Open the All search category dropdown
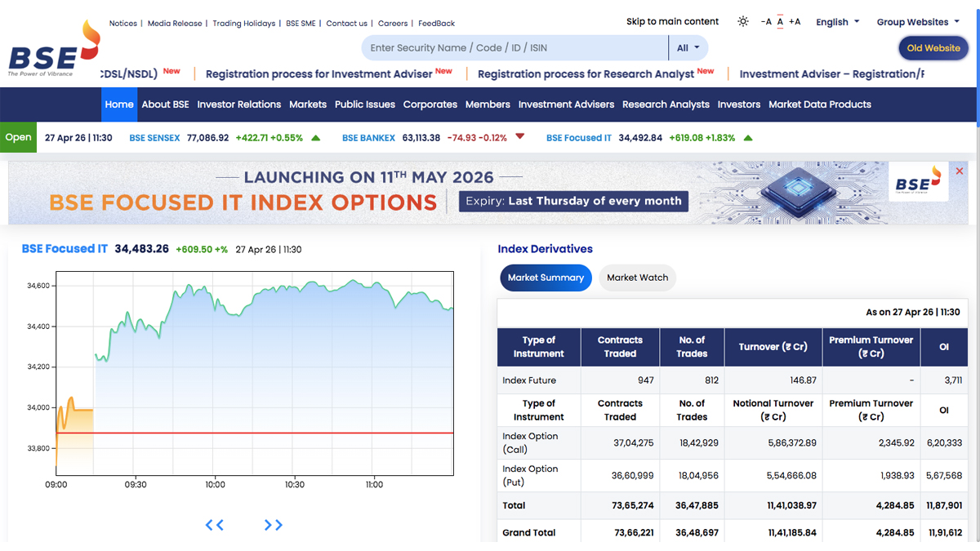The height and width of the screenshot is (551, 980). pyautogui.click(x=688, y=48)
